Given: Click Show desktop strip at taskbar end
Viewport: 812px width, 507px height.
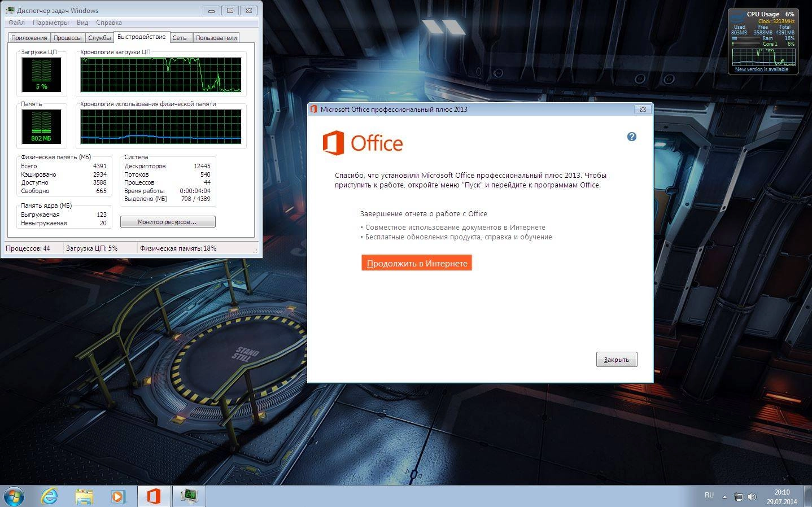Looking at the screenshot, I should click(x=807, y=496).
